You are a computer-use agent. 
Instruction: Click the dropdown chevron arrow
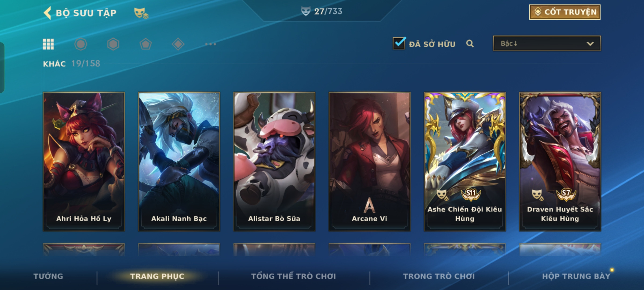click(590, 44)
